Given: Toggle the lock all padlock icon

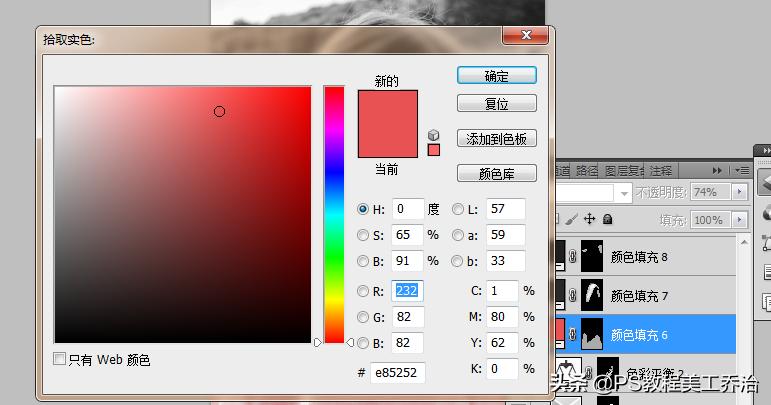Looking at the screenshot, I should coord(607,219).
